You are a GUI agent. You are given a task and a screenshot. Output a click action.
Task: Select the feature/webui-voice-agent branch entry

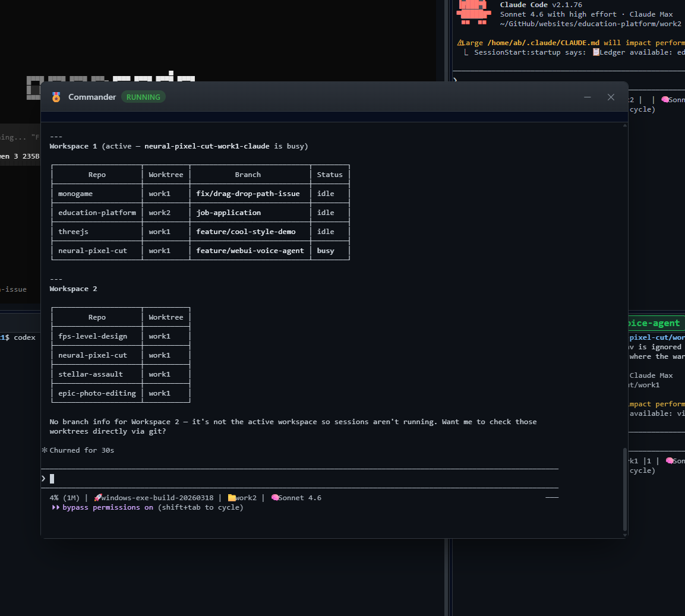[x=250, y=250]
